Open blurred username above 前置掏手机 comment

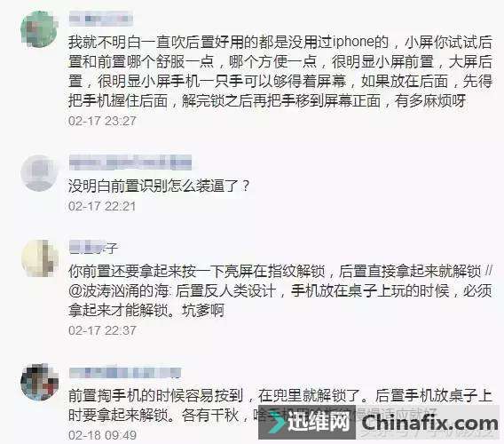pyautogui.click(x=125, y=373)
